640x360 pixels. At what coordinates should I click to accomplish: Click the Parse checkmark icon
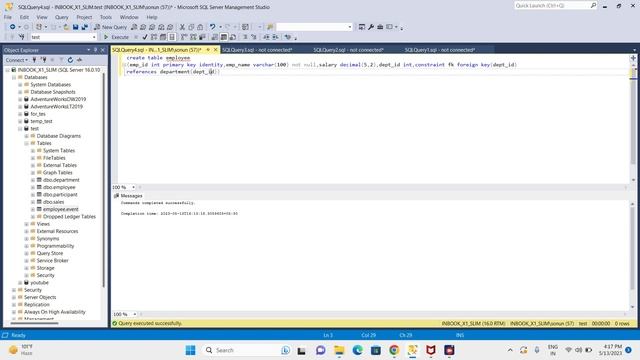pyautogui.click(x=145, y=37)
